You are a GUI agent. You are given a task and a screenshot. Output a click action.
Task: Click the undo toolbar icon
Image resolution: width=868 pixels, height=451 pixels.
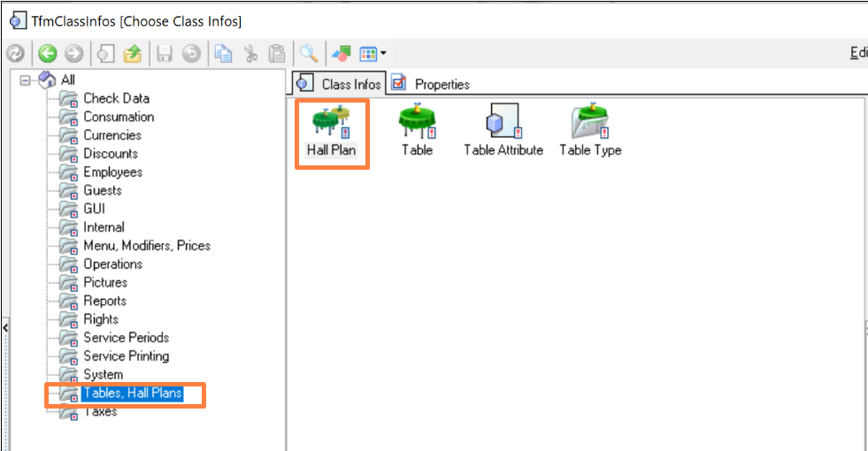click(x=191, y=54)
